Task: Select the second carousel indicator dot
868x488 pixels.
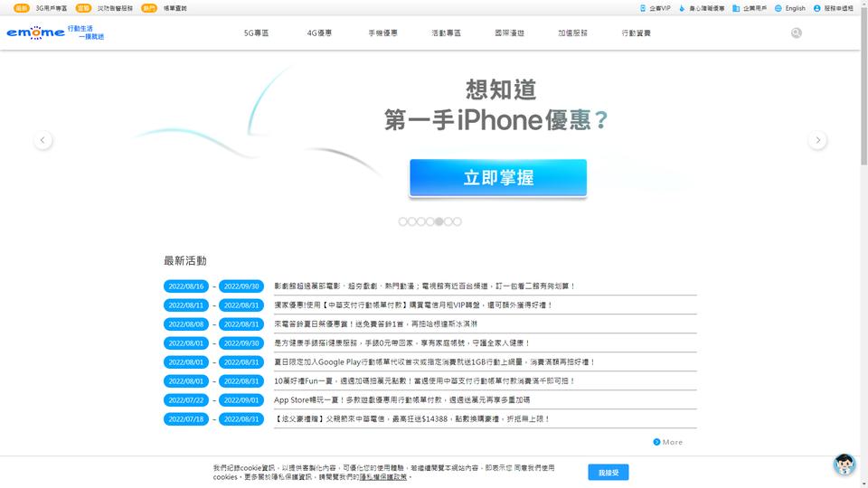Action: [412, 221]
